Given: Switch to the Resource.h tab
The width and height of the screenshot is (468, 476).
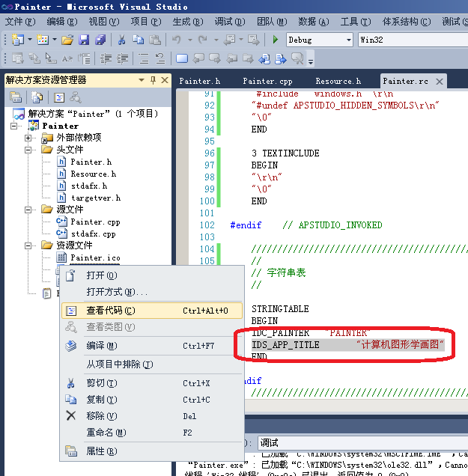Looking at the screenshot, I should coord(338,82).
